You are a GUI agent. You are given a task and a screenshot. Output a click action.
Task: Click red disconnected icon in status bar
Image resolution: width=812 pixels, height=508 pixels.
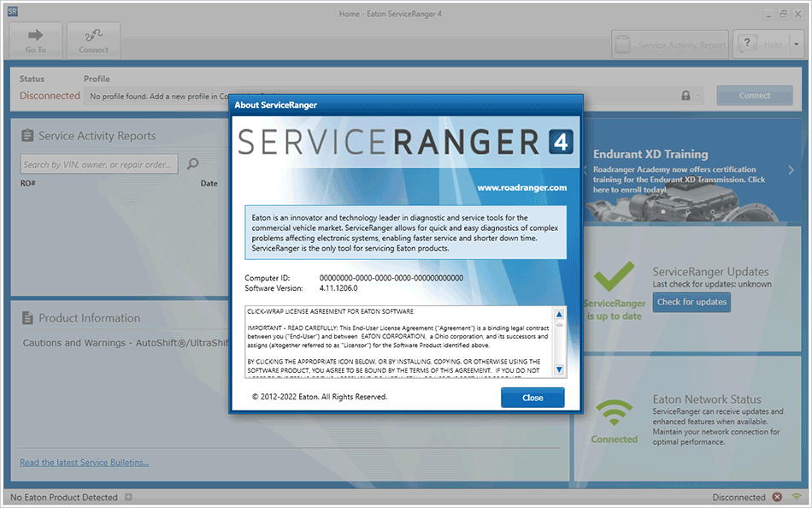777,497
